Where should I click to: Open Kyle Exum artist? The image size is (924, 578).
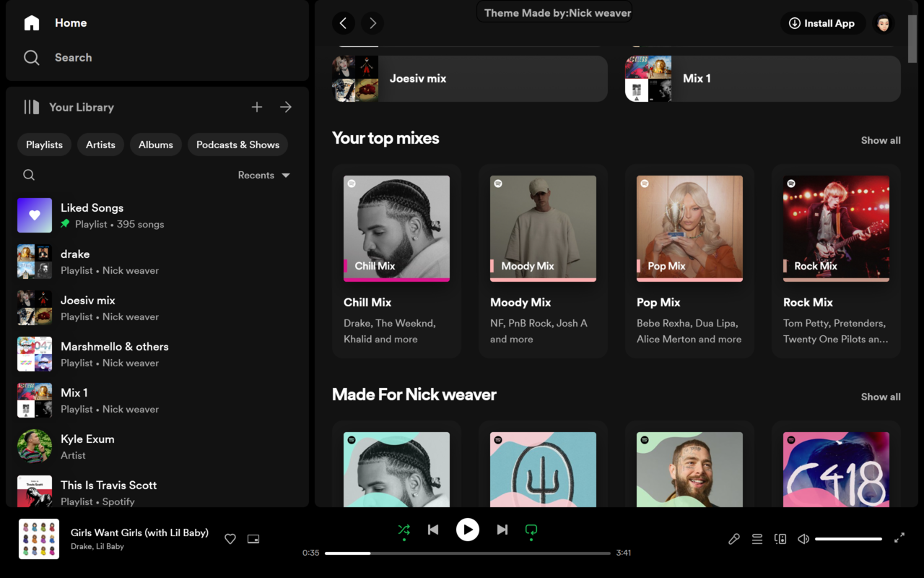(157, 447)
